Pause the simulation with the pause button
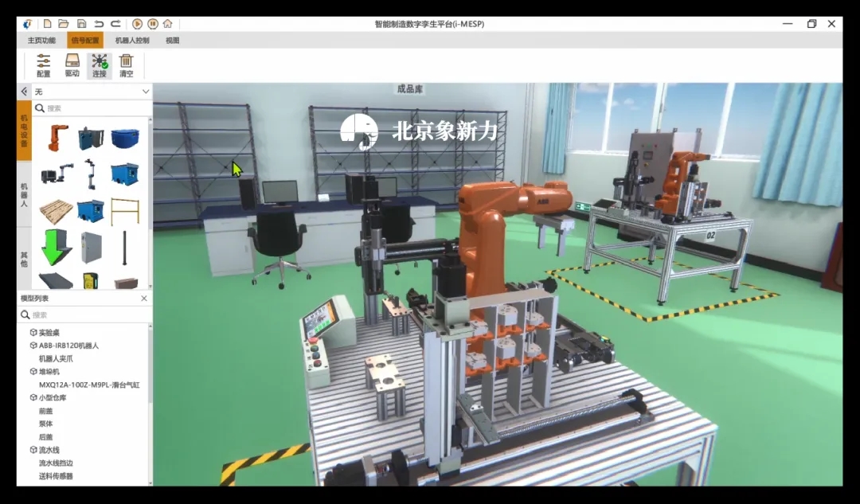Image resolution: width=860 pixels, height=504 pixels. coord(152,24)
